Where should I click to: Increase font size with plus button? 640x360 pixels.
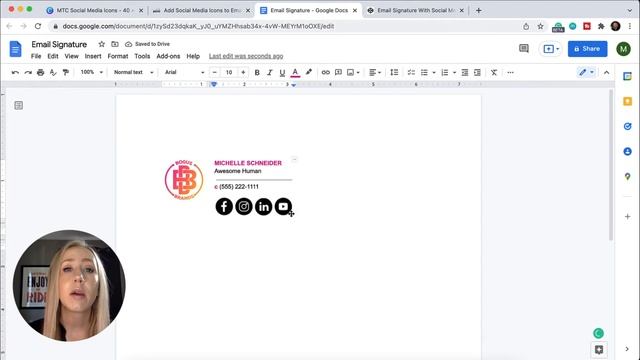tap(243, 72)
